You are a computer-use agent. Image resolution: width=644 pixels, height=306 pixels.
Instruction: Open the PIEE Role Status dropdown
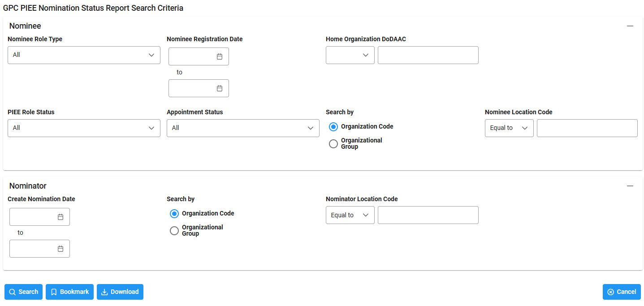[84, 128]
